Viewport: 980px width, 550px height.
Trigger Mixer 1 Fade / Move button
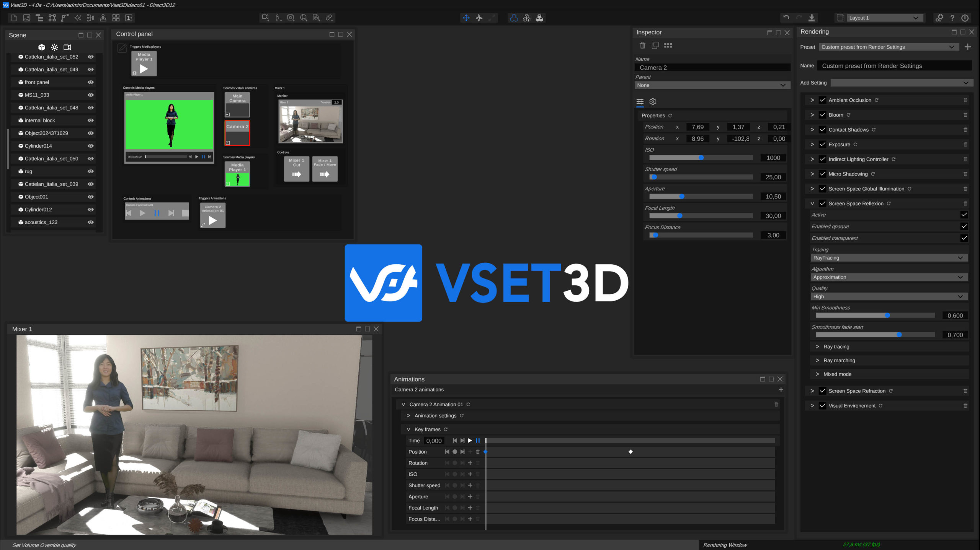pyautogui.click(x=325, y=169)
